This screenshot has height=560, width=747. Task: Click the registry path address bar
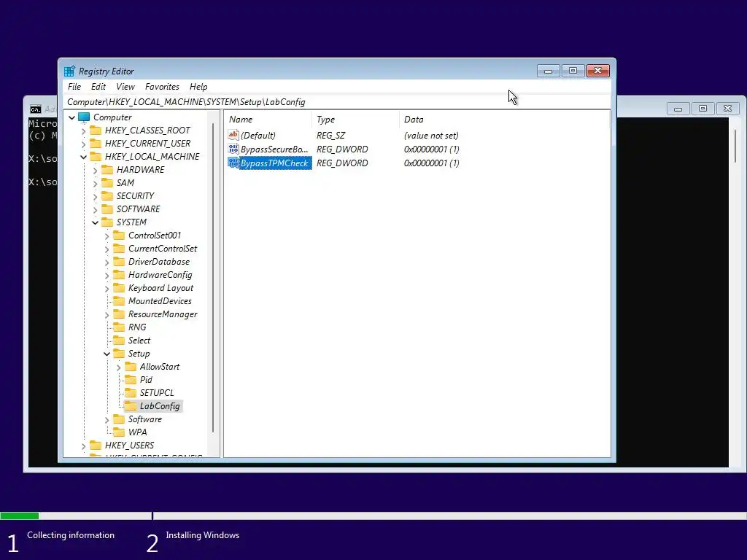(x=337, y=102)
